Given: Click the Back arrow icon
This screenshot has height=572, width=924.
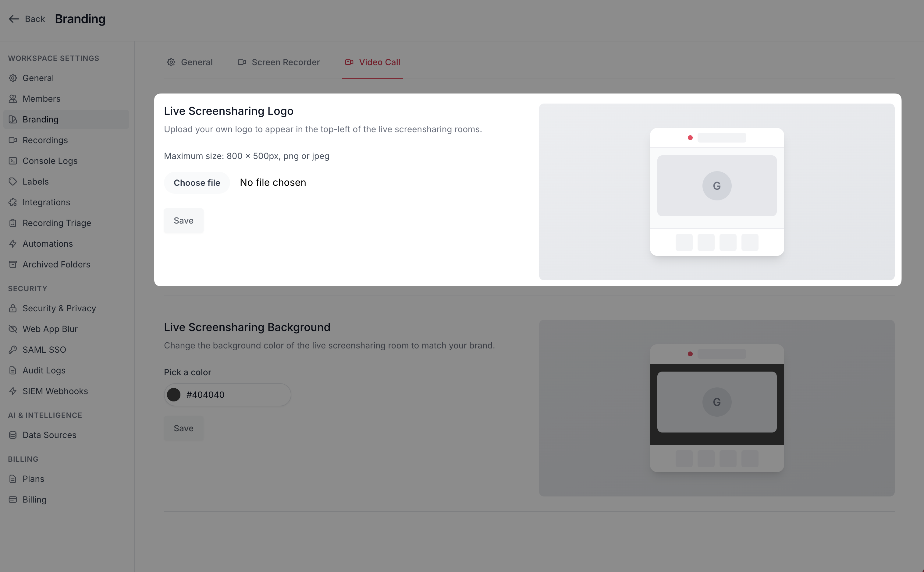Looking at the screenshot, I should coord(14,19).
